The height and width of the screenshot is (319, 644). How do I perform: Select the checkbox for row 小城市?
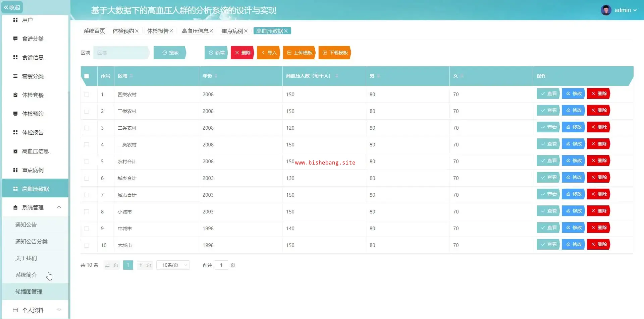[87, 212]
